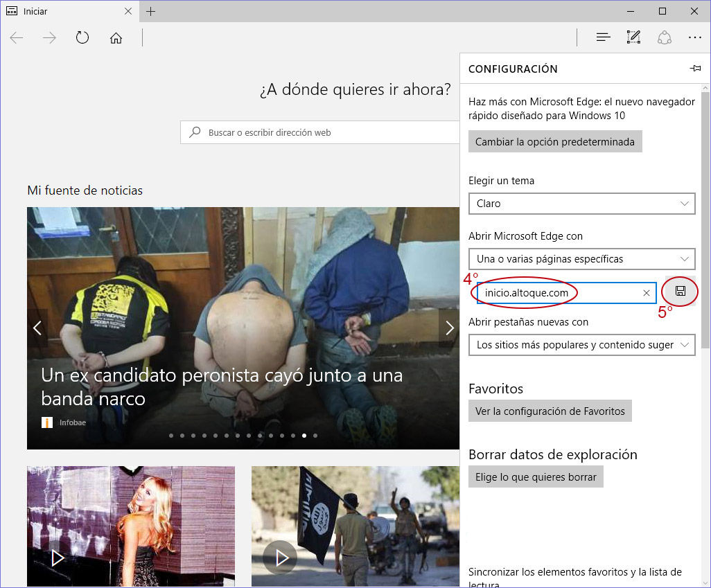Open the Hub favorites panel

(x=603, y=37)
